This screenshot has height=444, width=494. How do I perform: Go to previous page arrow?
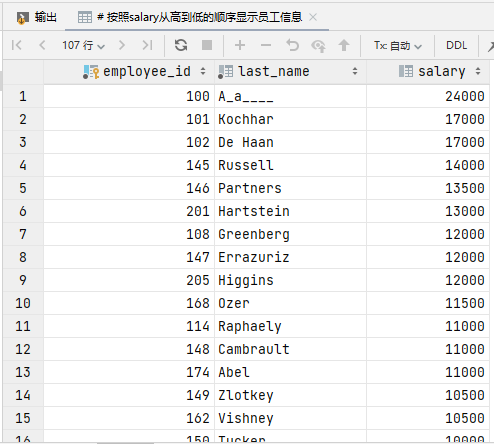point(42,45)
